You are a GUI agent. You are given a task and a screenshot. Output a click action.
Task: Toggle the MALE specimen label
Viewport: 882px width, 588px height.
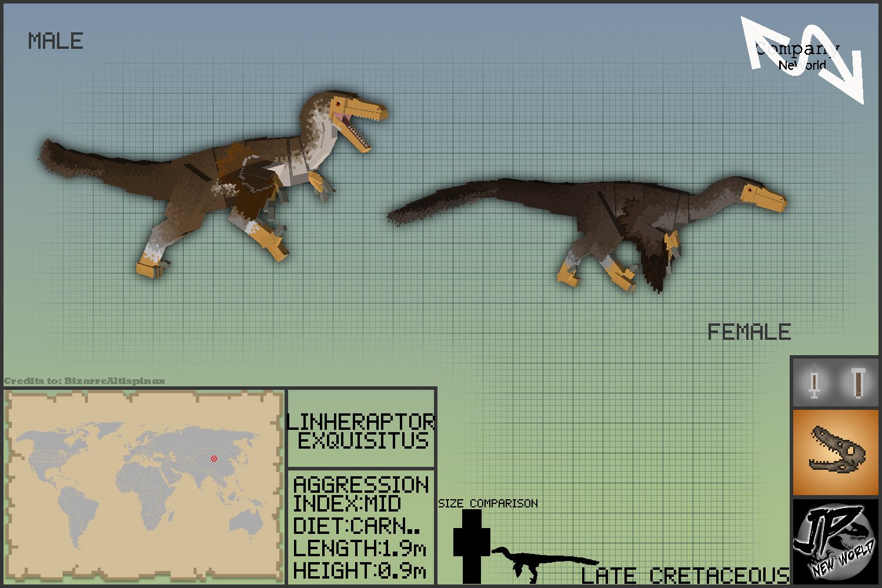(x=56, y=41)
